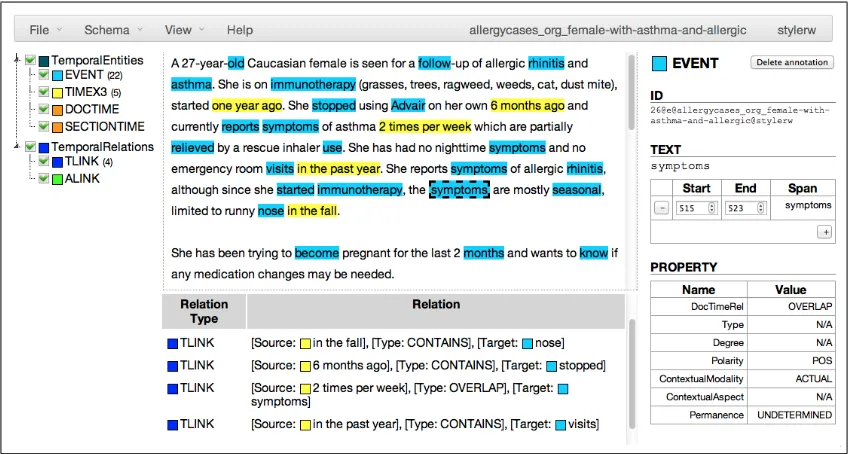Click the End value stepper arrows
Screen dimensions: 852x454
click(761, 208)
